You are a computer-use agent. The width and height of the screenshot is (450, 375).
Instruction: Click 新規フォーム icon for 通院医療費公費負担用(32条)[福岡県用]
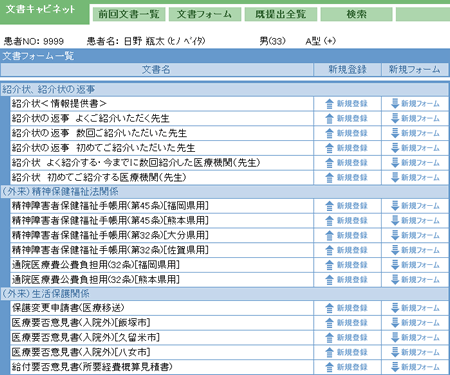tap(395, 265)
